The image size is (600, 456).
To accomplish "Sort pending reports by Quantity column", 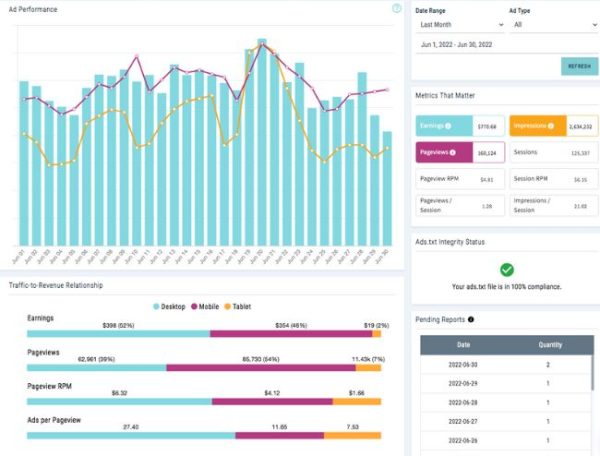I will click(549, 344).
